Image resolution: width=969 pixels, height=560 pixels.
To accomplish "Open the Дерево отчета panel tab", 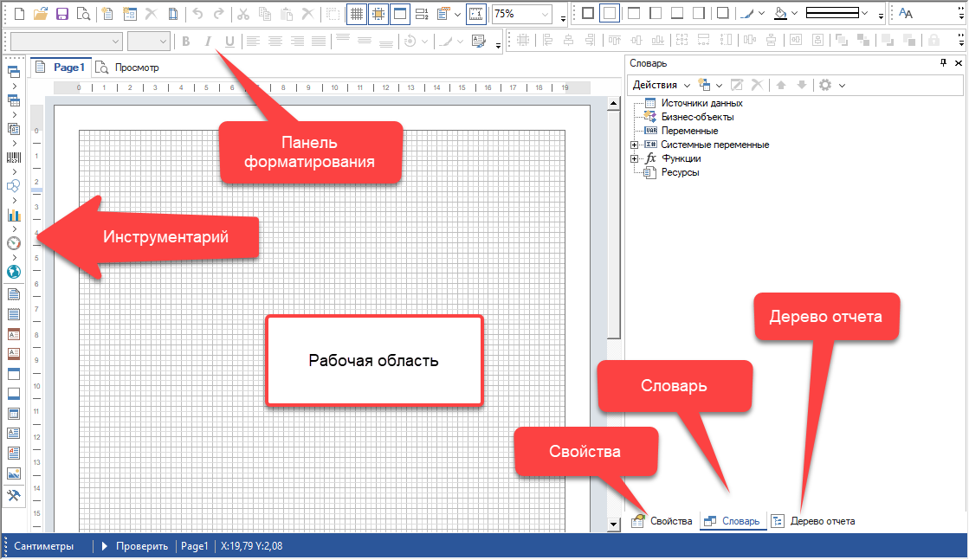I will click(814, 521).
